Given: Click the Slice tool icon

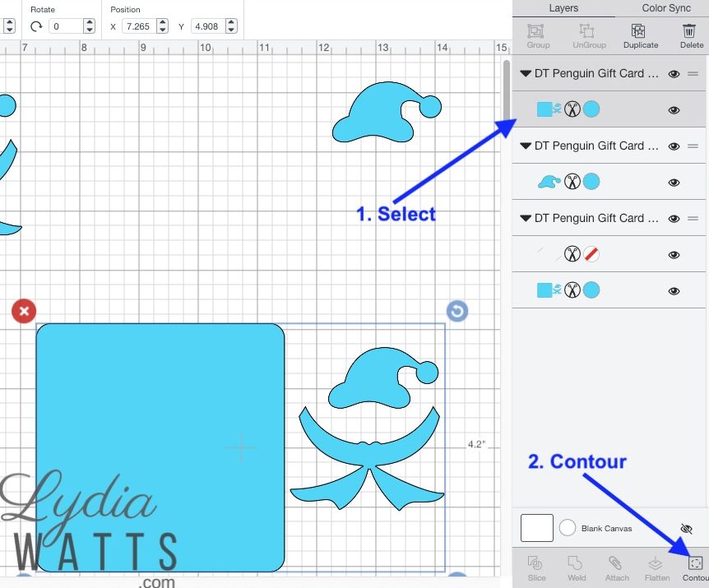Looking at the screenshot, I should coord(535,563).
